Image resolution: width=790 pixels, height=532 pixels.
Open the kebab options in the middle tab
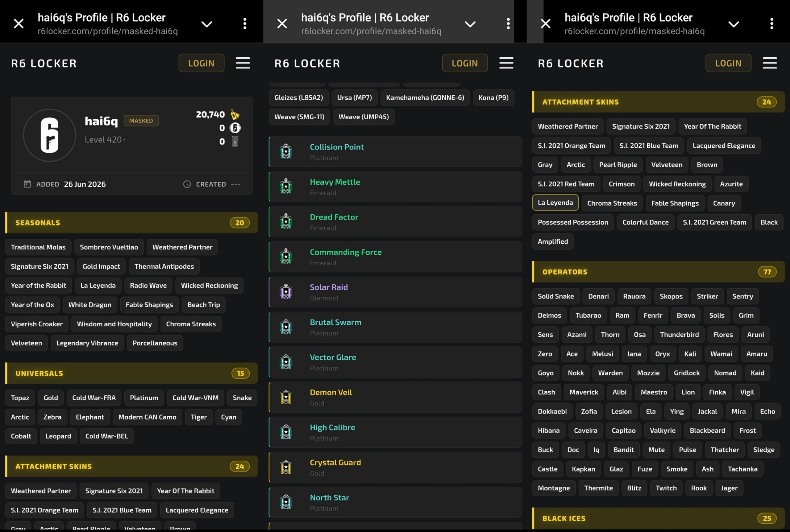[x=508, y=24]
